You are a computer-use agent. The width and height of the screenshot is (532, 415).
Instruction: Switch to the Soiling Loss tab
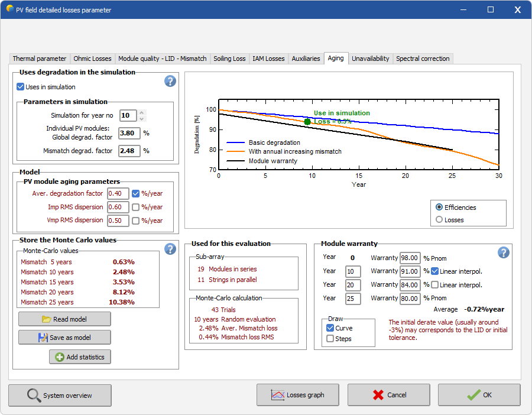(x=229, y=59)
